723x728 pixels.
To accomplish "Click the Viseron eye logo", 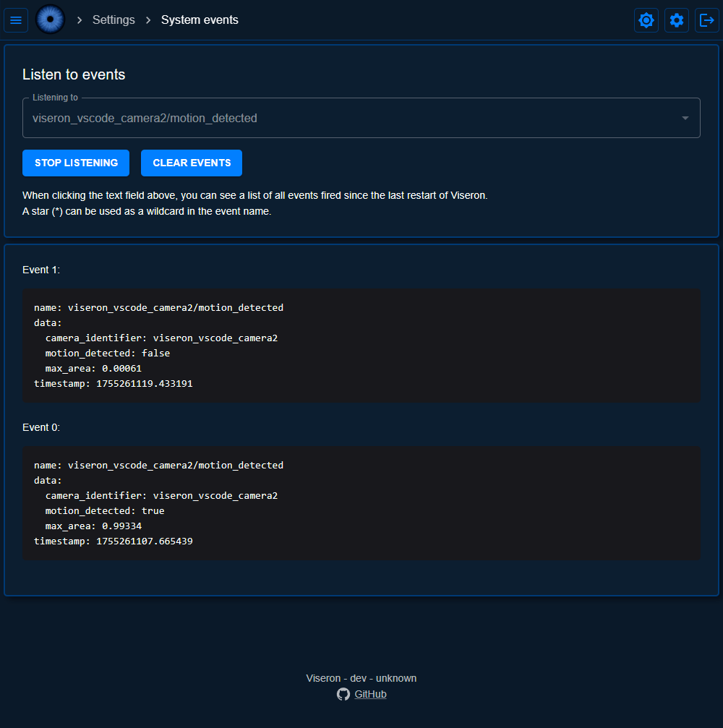I will coord(51,20).
